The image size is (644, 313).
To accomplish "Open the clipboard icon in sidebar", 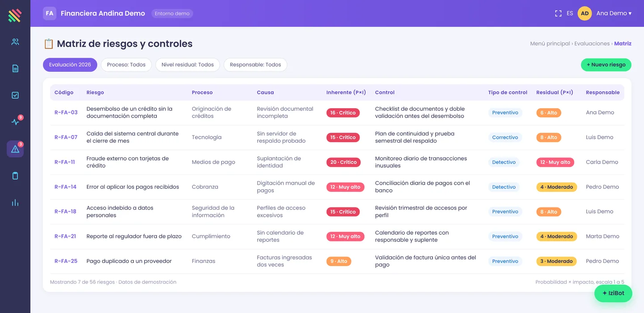I will (15, 176).
